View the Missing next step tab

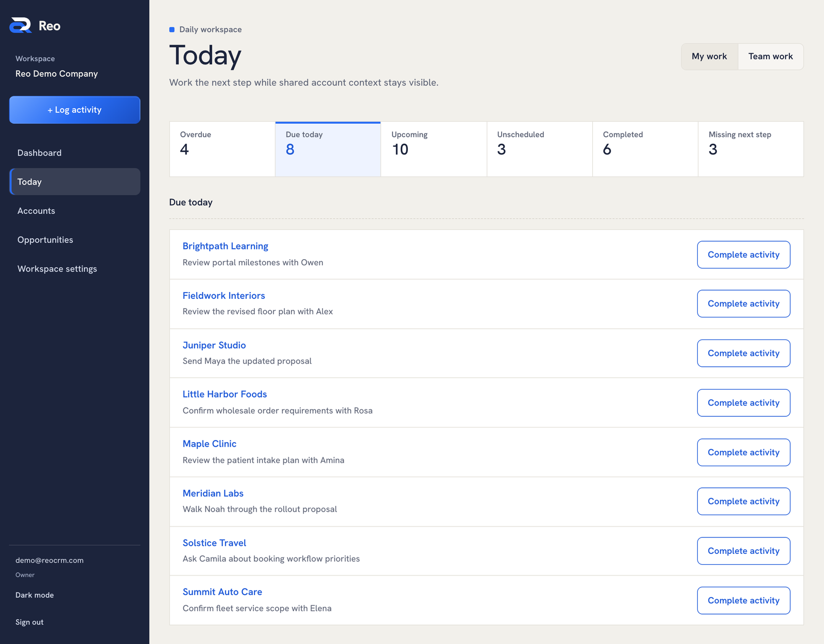(751, 149)
